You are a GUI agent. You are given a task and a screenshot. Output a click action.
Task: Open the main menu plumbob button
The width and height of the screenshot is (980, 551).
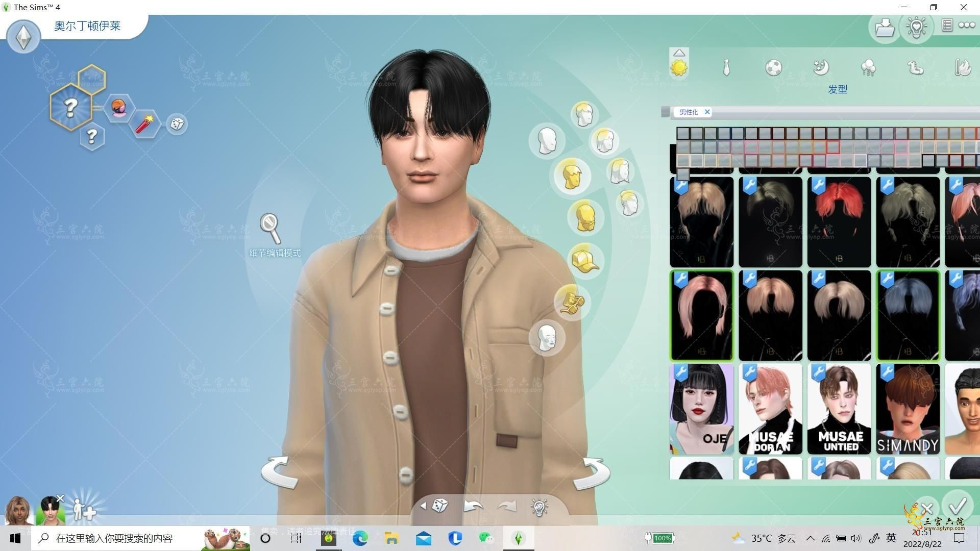click(x=23, y=37)
